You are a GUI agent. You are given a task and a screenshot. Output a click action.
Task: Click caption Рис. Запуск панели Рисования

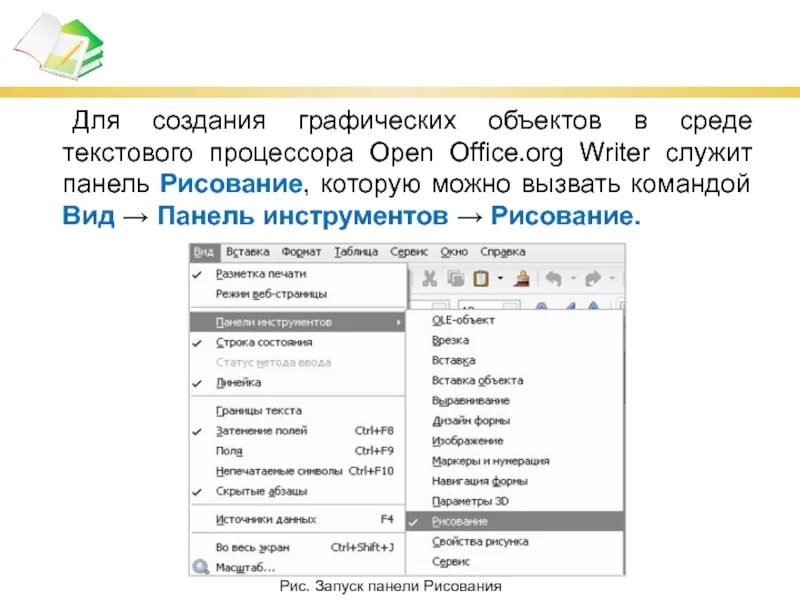[391, 586]
